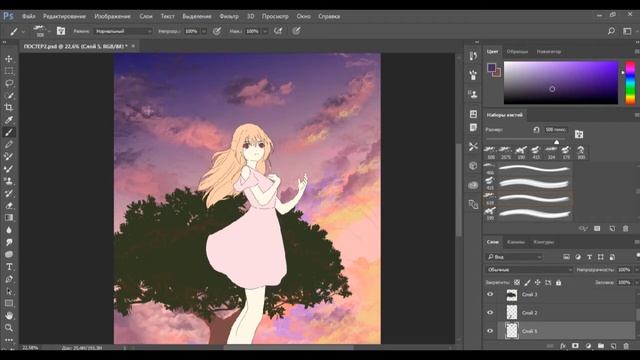
Task: Click the brush size value field
Action: click(x=555, y=130)
